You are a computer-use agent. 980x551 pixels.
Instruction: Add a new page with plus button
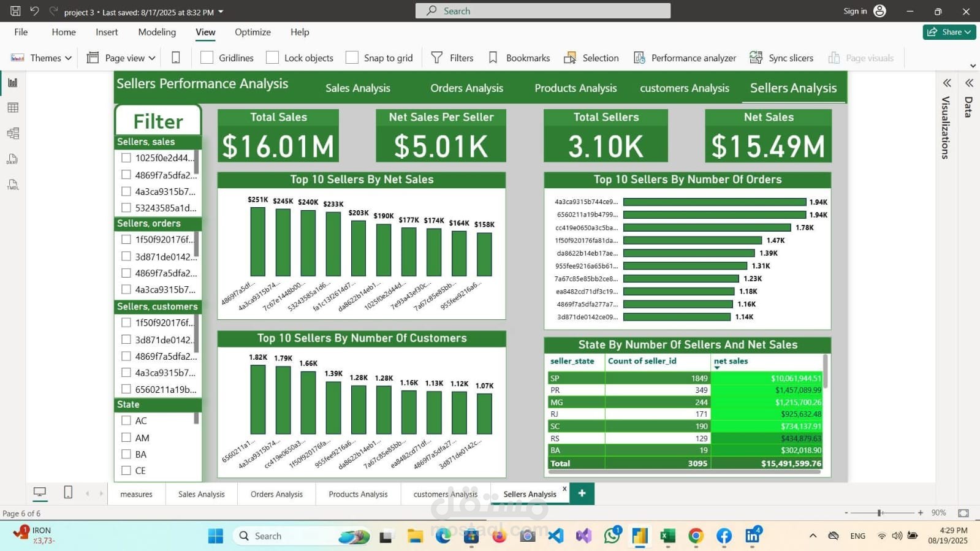pyautogui.click(x=582, y=493)
